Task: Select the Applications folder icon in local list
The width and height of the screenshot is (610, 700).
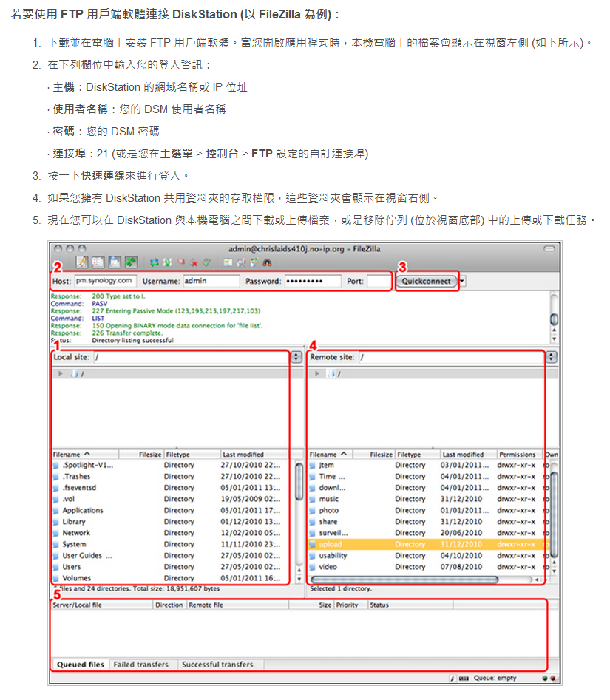Action: (55, 511)
